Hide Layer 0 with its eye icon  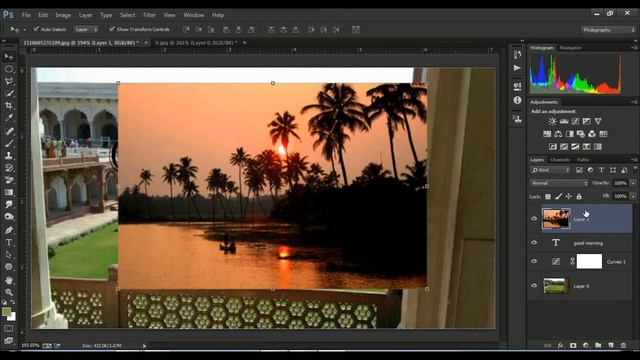pos(534,286)
